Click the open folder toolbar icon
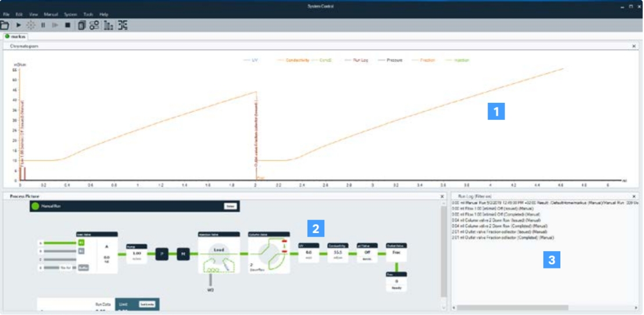Image resolution: width=644 pixels, height=315 pixels. [5, 25]
